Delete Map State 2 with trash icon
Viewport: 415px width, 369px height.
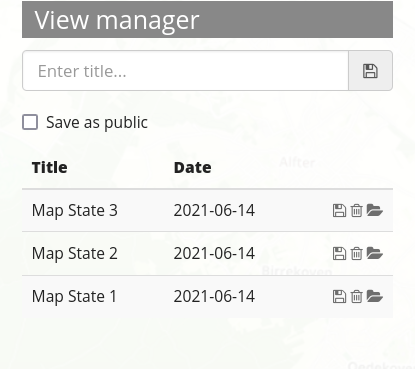[356, 254]
